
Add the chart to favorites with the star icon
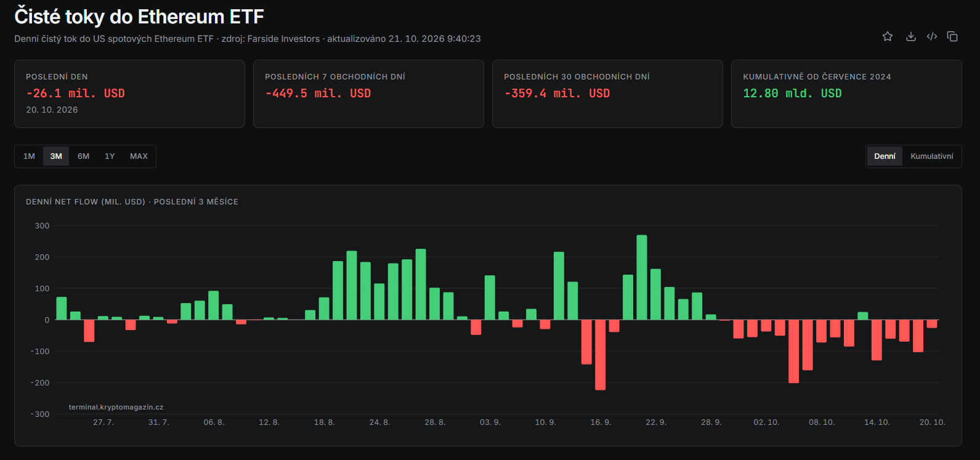pyautogui.click(x=888, y=36)
